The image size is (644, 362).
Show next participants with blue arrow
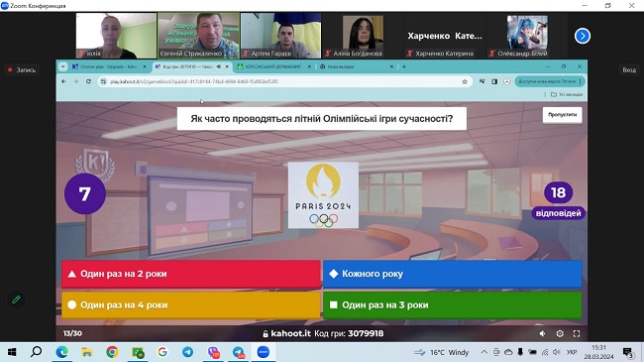point(582,36)
